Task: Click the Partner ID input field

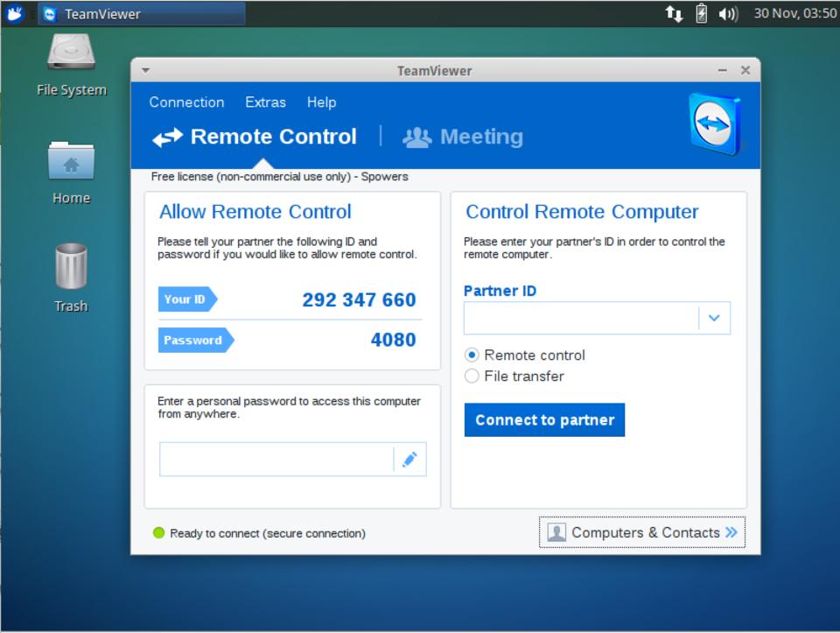Action: click(x=581, y=319)
